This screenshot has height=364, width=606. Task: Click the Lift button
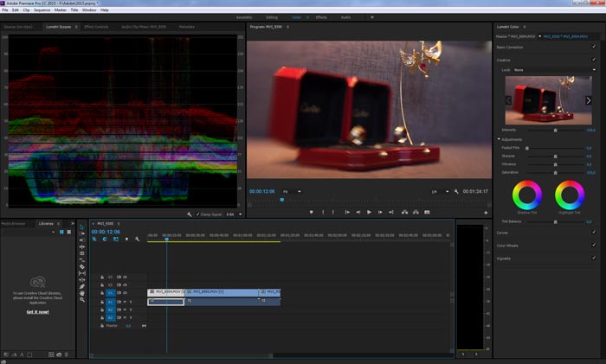[404, 212]
